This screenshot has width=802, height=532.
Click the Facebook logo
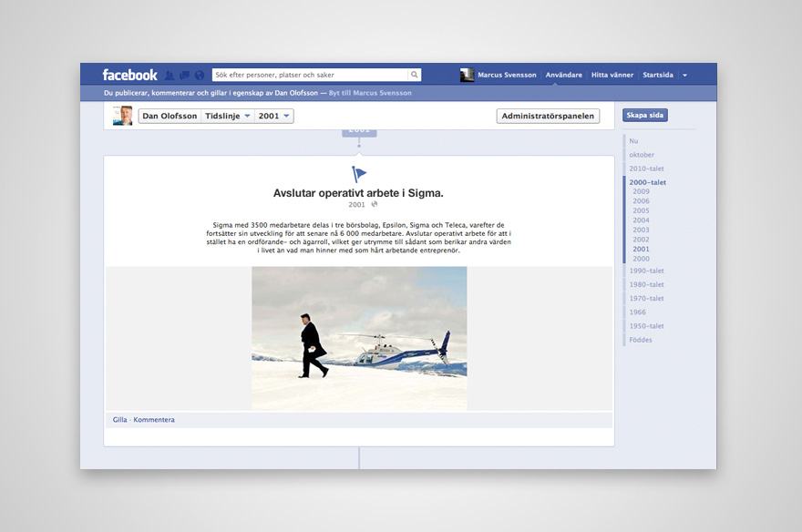coord(130,75)
